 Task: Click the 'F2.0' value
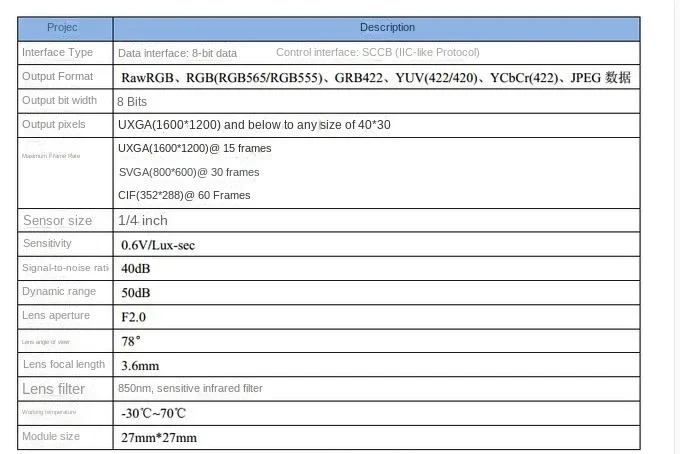134,317
